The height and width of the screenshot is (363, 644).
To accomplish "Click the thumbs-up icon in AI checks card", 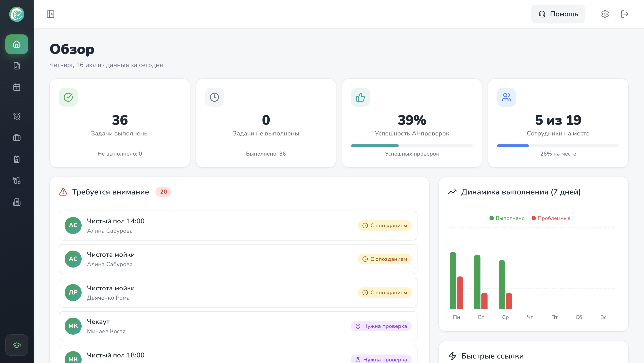I will pos(360,97).
